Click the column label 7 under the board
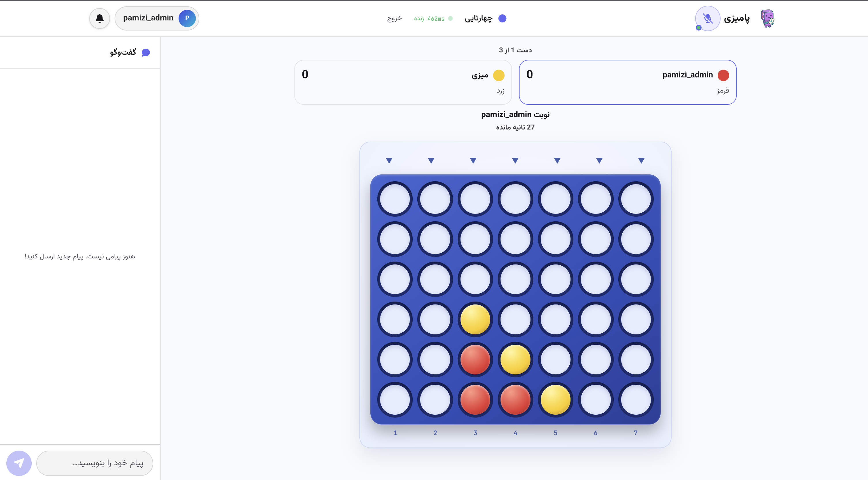 (x=636, y=433)
